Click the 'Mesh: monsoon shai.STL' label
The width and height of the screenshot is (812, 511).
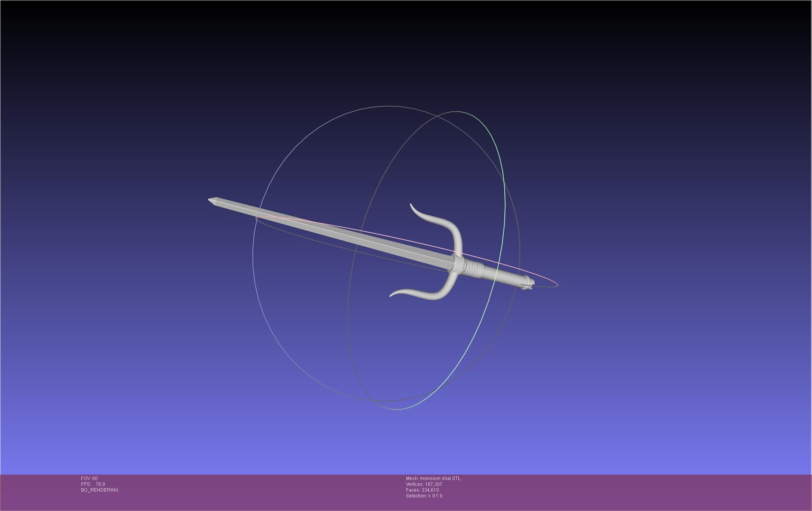(433, 478)
